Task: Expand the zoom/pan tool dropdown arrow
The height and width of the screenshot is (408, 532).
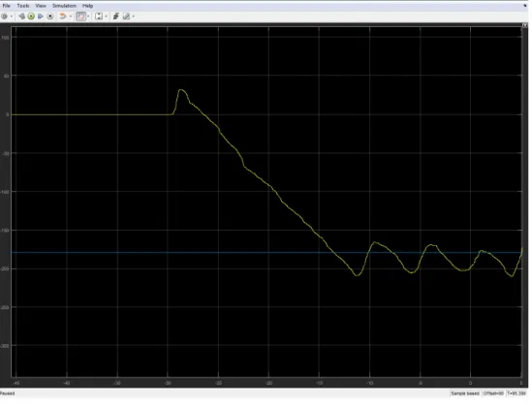Action: click(88, 16)
